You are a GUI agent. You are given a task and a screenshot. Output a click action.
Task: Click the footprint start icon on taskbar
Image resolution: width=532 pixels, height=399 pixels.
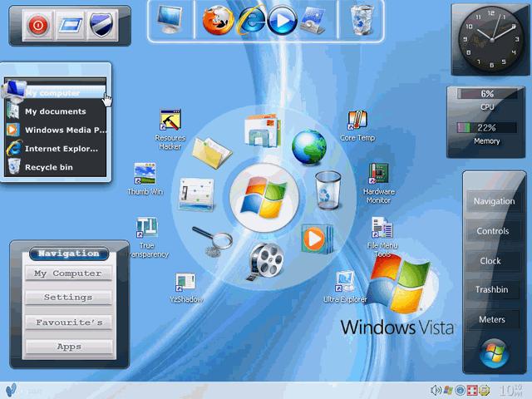pyautogui.click(x=11, y=390)
